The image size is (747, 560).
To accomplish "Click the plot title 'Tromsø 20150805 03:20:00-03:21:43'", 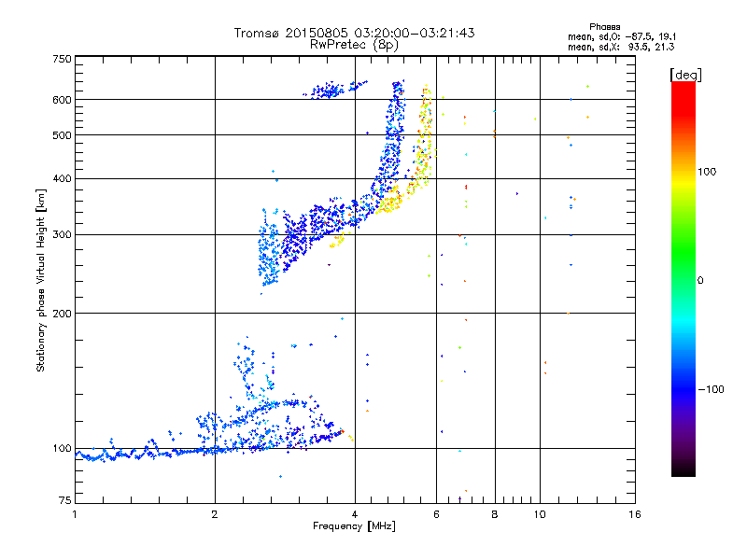I will pyautogui.click(x=354, y=33).
